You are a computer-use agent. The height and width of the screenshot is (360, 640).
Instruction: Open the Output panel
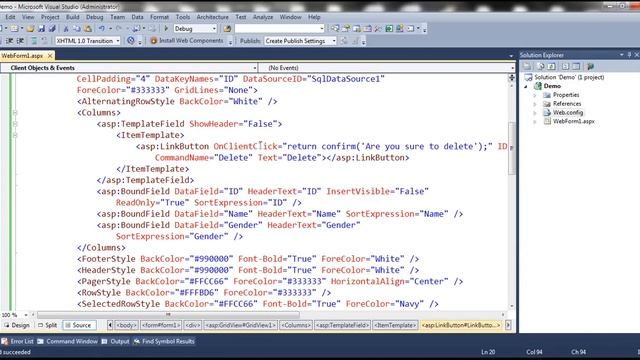[x=116, y=341]
